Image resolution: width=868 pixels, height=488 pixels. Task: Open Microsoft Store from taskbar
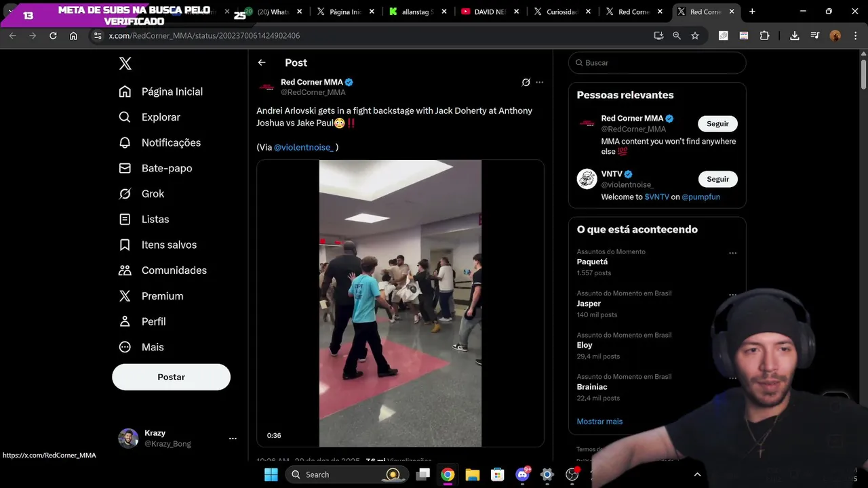[x=498, y=474]
